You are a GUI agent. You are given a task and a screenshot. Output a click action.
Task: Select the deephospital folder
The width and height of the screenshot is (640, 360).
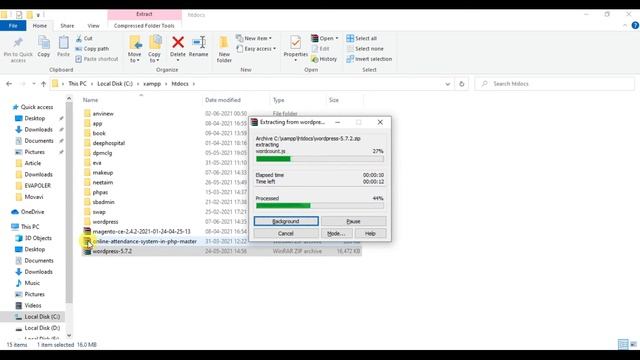[x=109, y=143]
